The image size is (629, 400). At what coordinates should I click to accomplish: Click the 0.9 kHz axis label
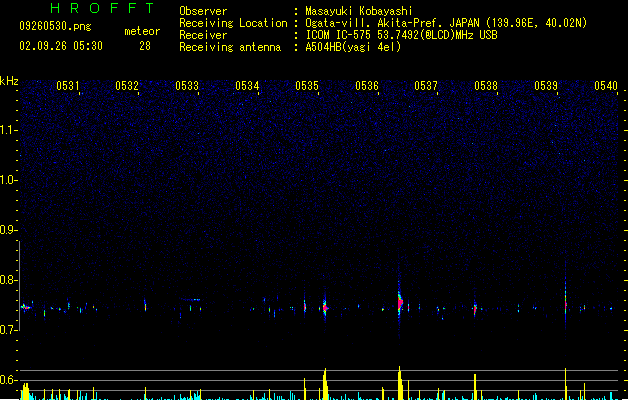coord(8,230)
